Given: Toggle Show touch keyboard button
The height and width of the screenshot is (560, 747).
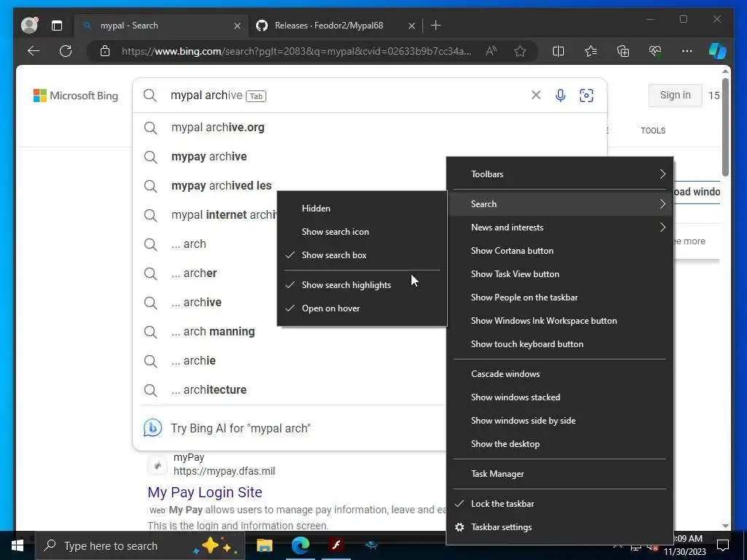Looking at the screenshot, I should point(560,344).
